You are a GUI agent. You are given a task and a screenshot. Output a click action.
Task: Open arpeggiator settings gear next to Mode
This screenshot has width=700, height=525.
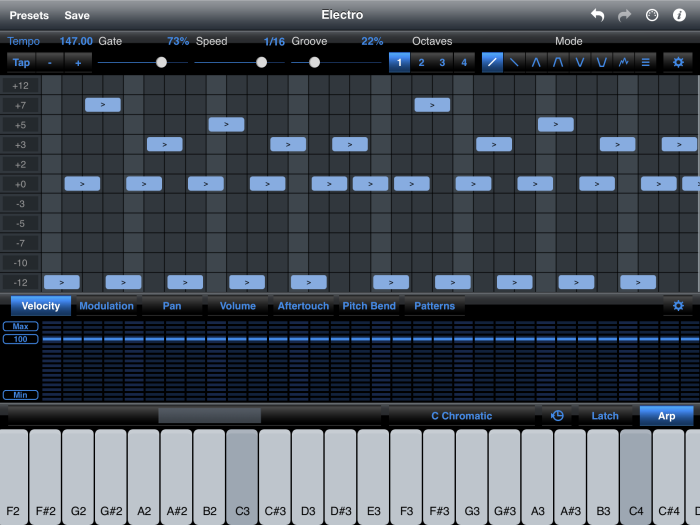pos(678,62)
